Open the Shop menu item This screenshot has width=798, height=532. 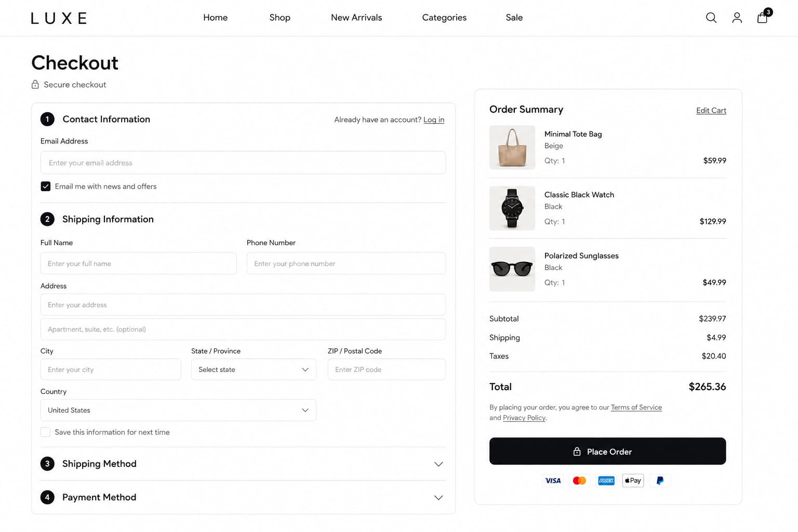tap(280, 18)
